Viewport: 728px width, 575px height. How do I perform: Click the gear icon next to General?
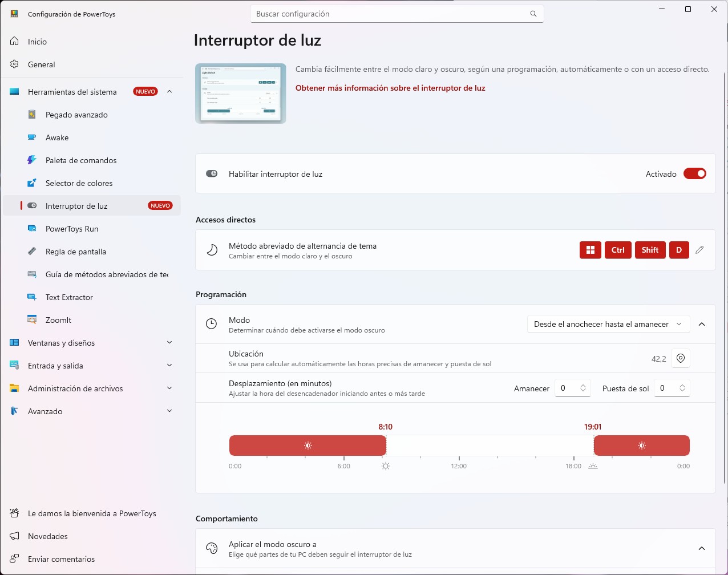[15, 64]
